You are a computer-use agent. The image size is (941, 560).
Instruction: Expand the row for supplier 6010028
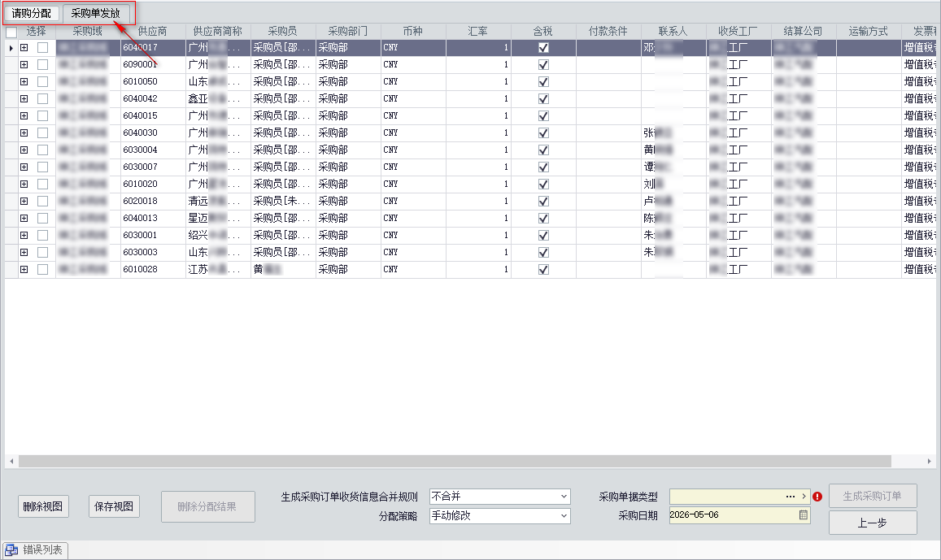(x=24, y=269)
